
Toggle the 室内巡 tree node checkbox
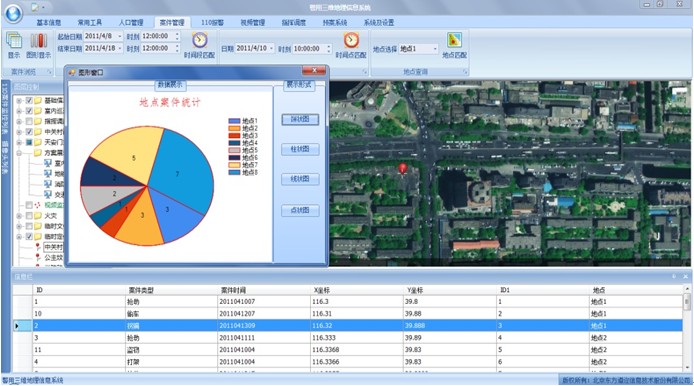pyautogui.click(x=29, y=111)
